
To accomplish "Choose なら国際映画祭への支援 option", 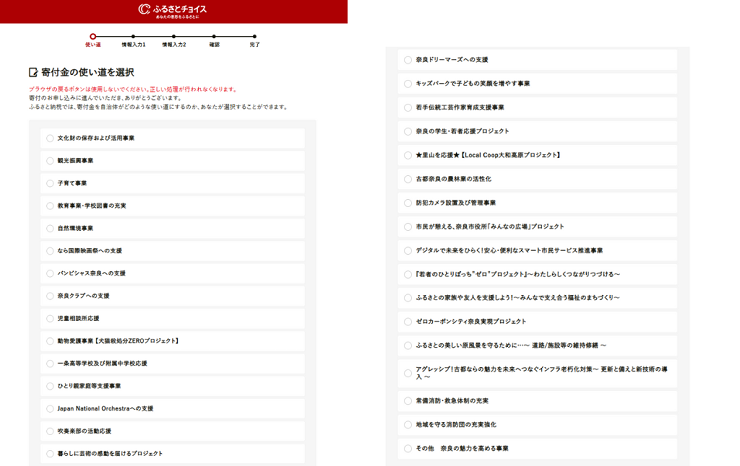I will (50, 251).
